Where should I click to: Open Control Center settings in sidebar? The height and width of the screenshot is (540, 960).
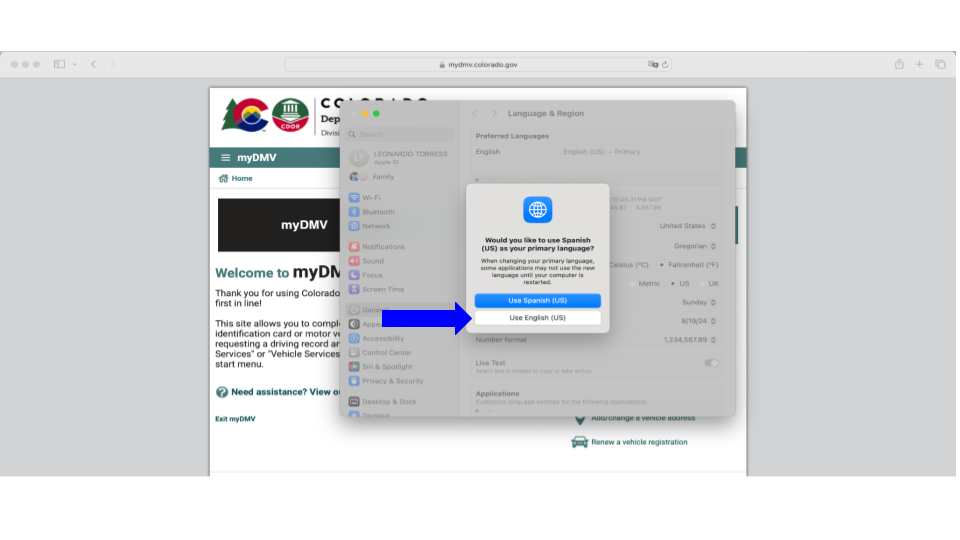pyautogui.click(x=380, y=353)
